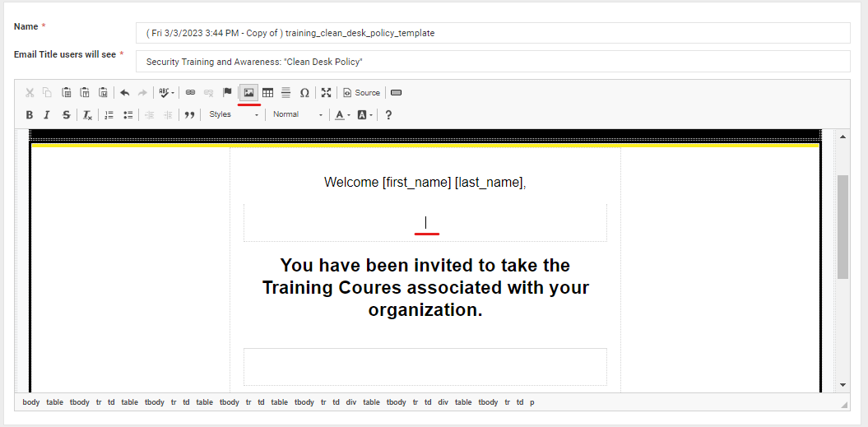
Task: Insert a block quote
Action: click(189, 115)
